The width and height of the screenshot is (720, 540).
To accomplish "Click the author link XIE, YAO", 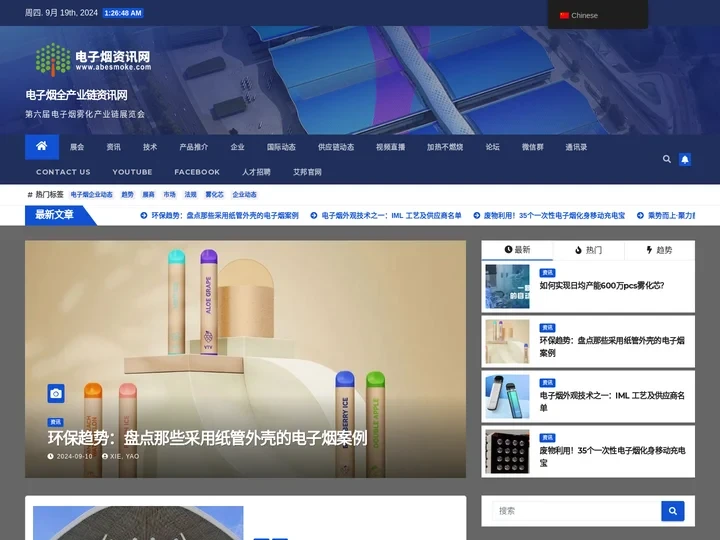I will coord(121,456).
